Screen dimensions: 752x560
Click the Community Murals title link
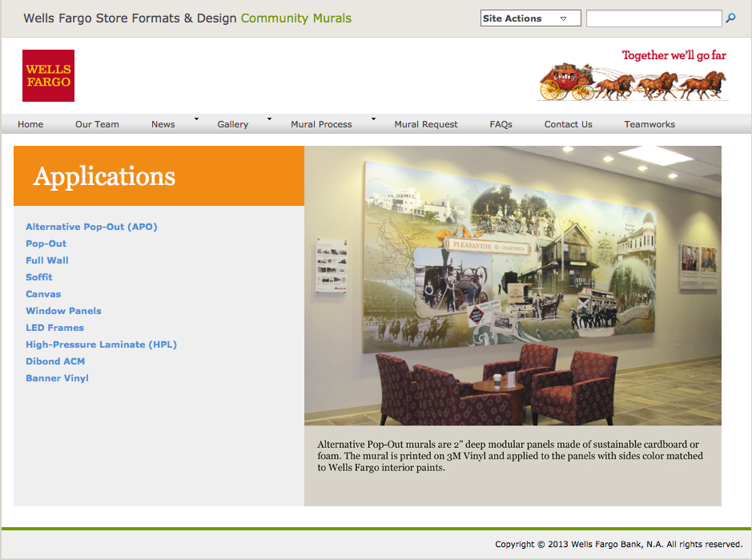[x=296, y=18]
